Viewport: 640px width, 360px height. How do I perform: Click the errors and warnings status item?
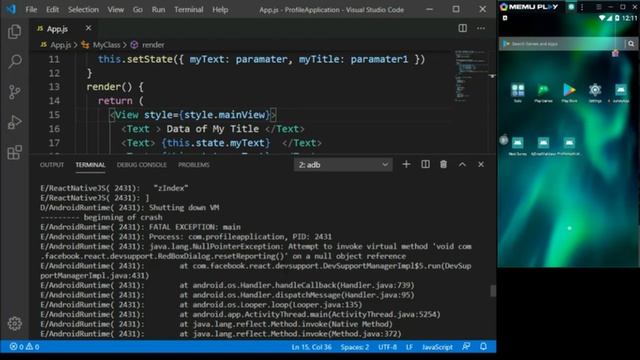(25, 347)
